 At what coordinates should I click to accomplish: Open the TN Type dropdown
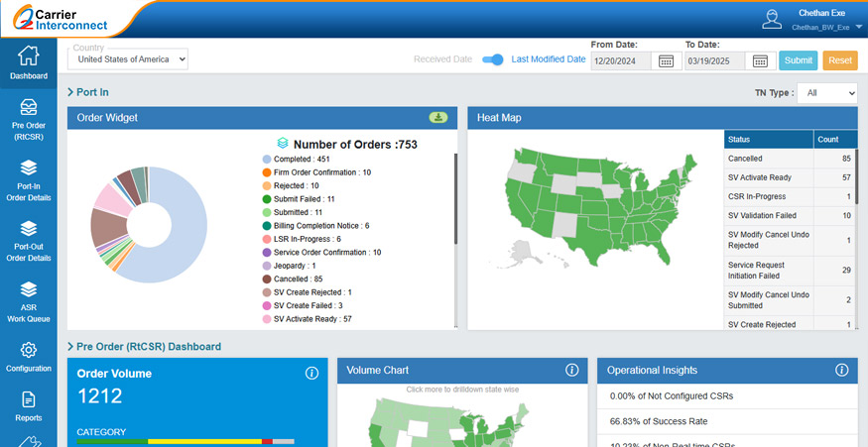[827, 92]
